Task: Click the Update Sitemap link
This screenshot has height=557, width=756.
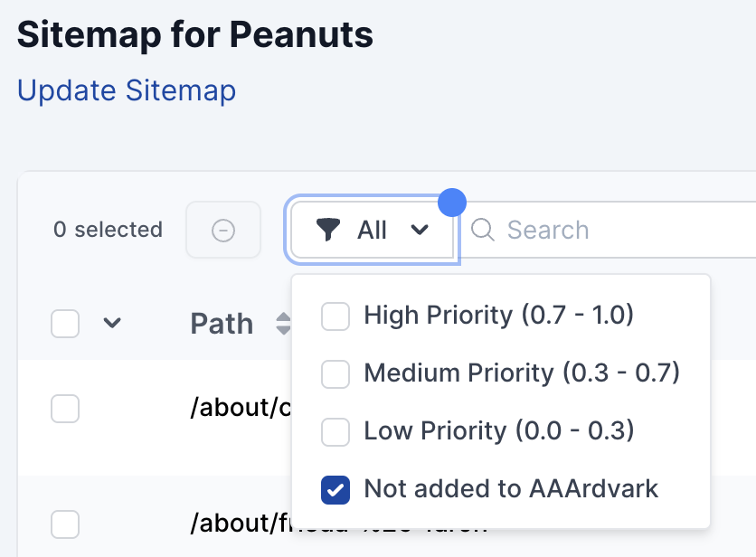Action: point(127,91)
